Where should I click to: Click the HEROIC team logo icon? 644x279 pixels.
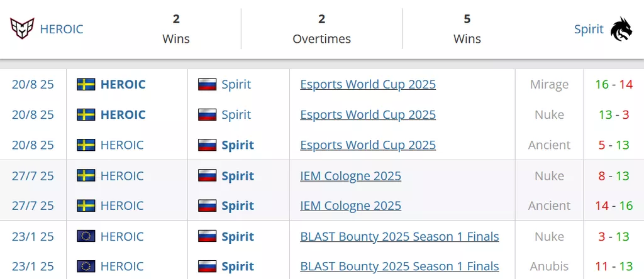(x=22, y=29)
